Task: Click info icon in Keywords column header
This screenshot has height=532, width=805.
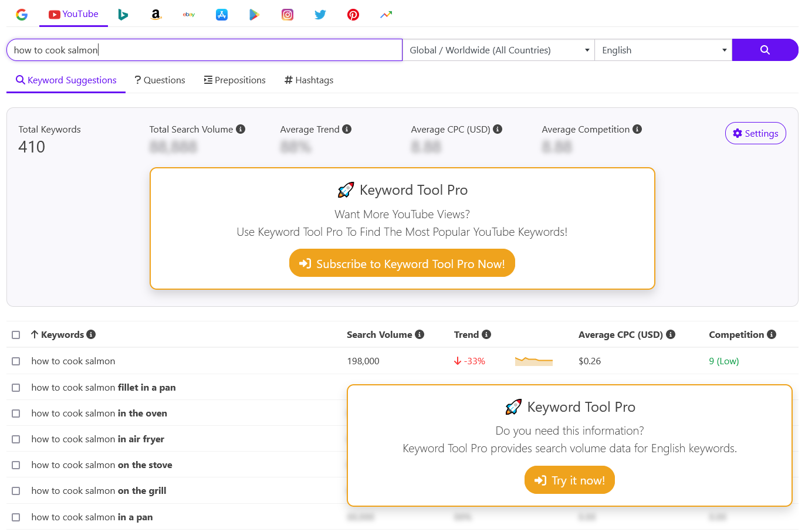Action: coord(91,334)
